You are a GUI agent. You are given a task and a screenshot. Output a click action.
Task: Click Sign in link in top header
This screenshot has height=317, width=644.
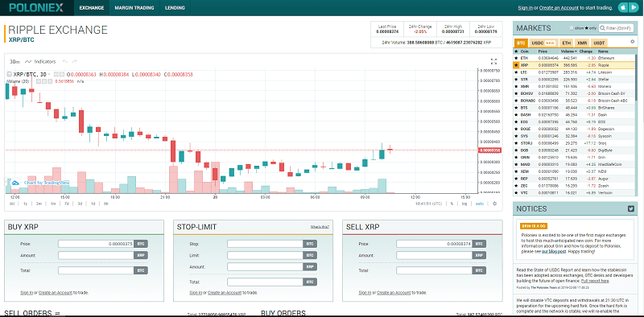[526, 8]
